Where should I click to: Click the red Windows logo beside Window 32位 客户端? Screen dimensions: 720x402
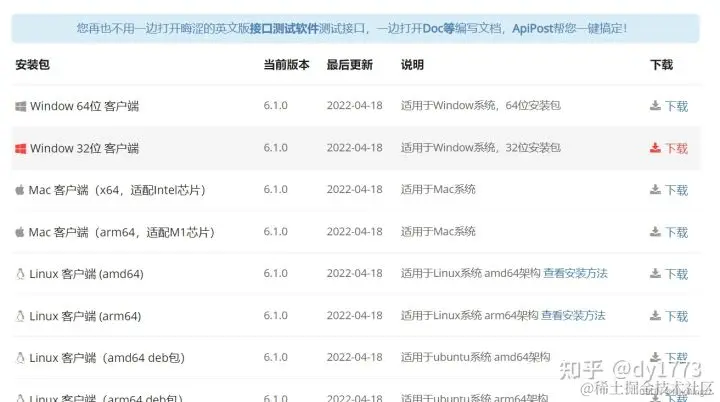click(21, 149)
